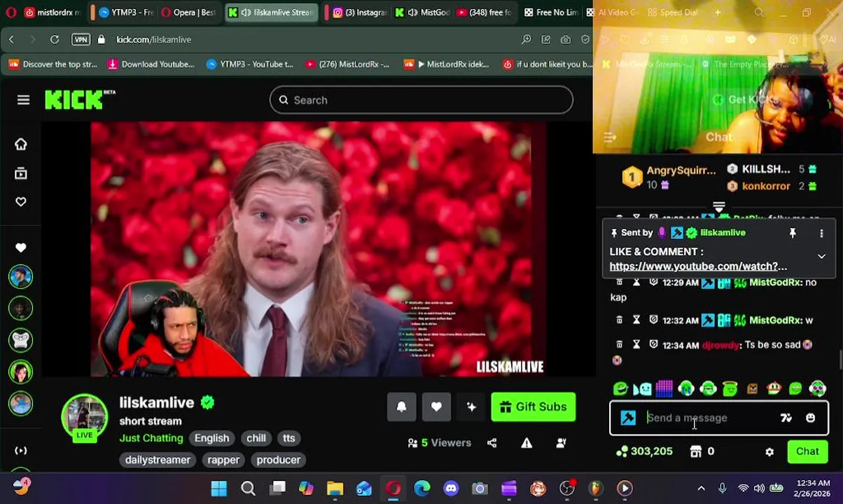The width and height of the screenshot is (843, 504).
Task: Open Discord from the taskbar
Action: click(451, 488)
